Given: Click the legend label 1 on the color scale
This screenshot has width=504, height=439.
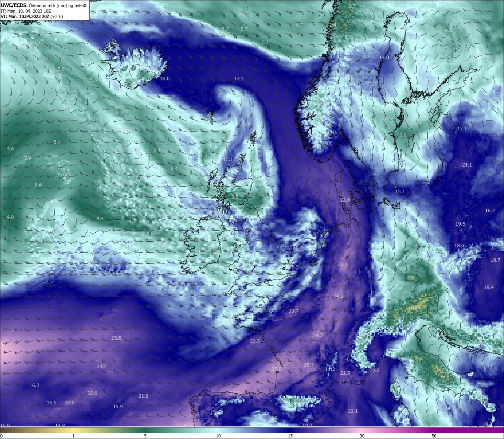Looking at the screenshot, I should [73, 436].
